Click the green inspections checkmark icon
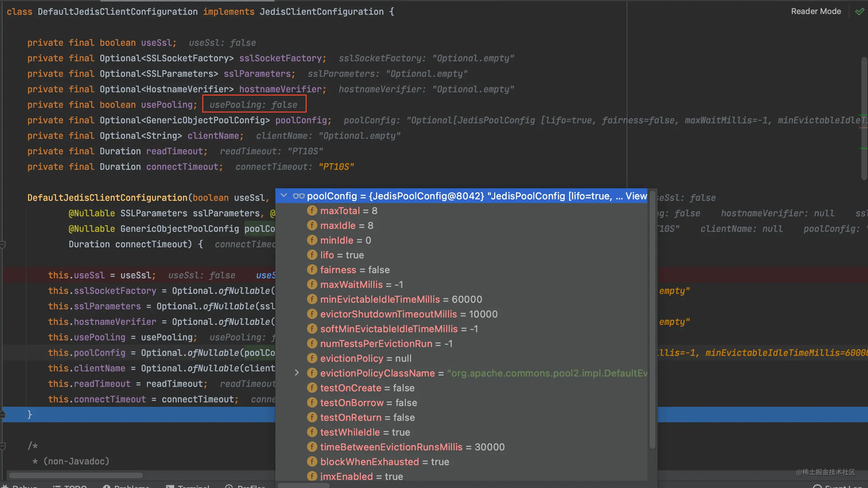The height and width of the screenshot is (488, 868). (860, 11)
